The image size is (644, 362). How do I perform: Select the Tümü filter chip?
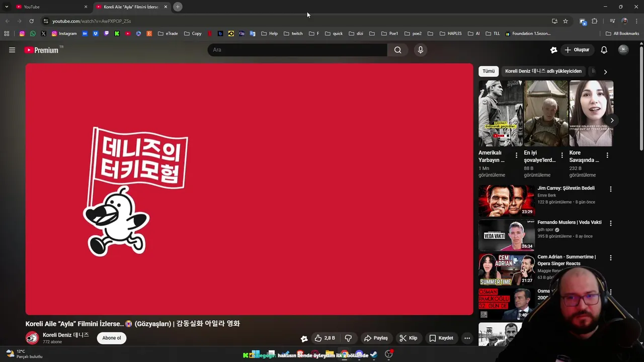[x=489, y=71]
